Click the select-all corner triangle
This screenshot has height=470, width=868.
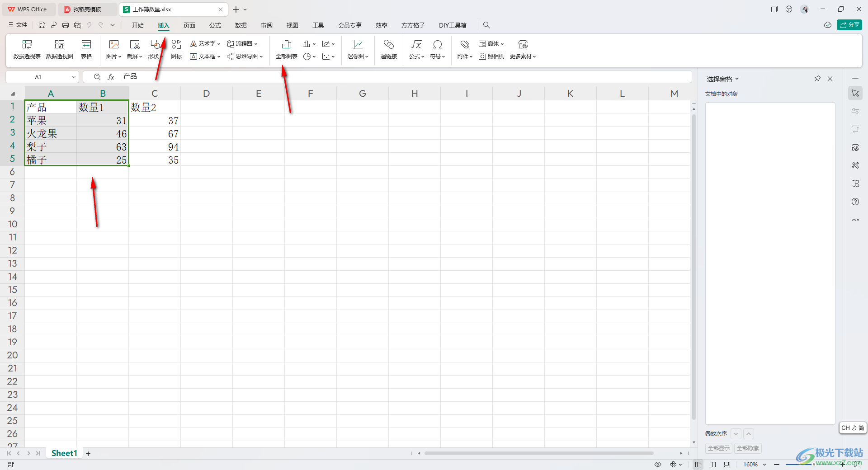coord(13,94)
